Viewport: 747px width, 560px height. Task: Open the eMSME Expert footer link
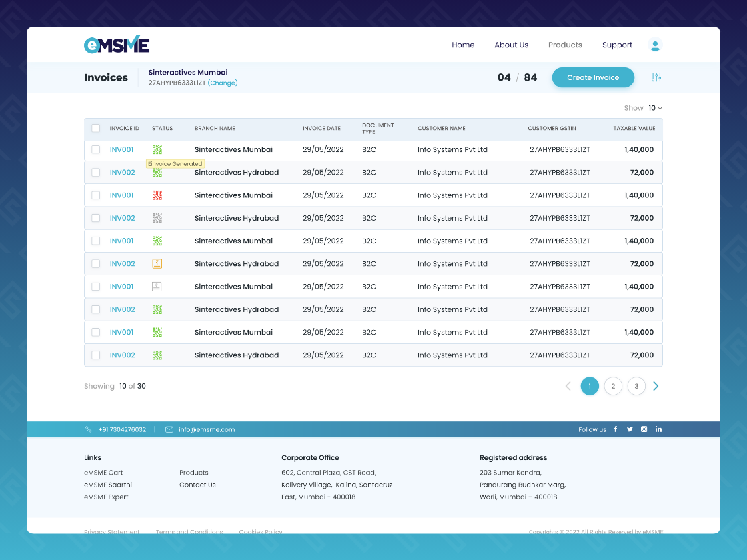(x=106, y=497)
